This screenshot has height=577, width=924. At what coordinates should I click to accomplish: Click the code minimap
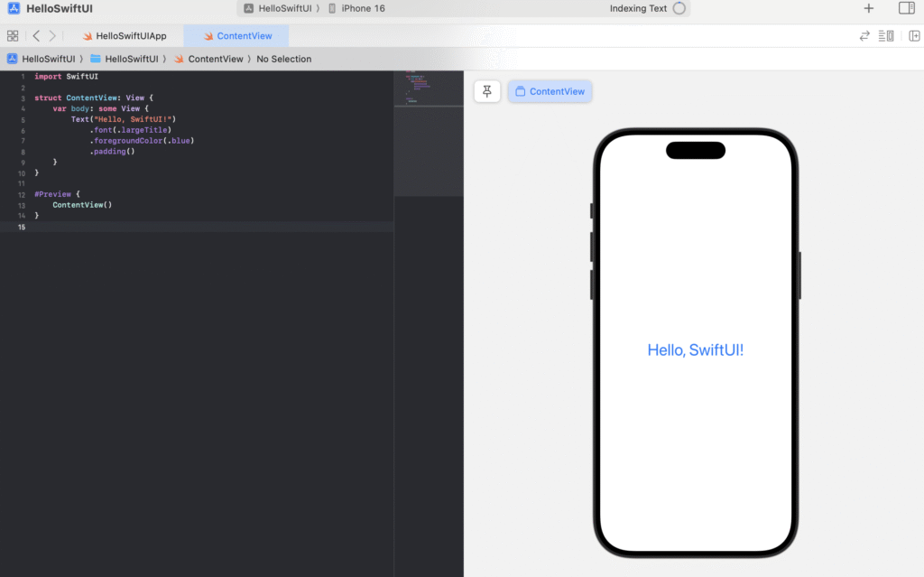(429, 134)
